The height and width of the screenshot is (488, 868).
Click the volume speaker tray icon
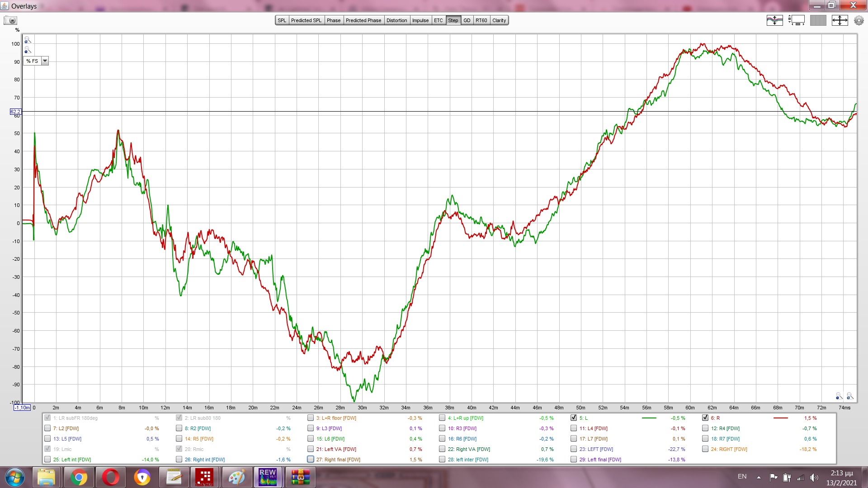tap(814, 477)
